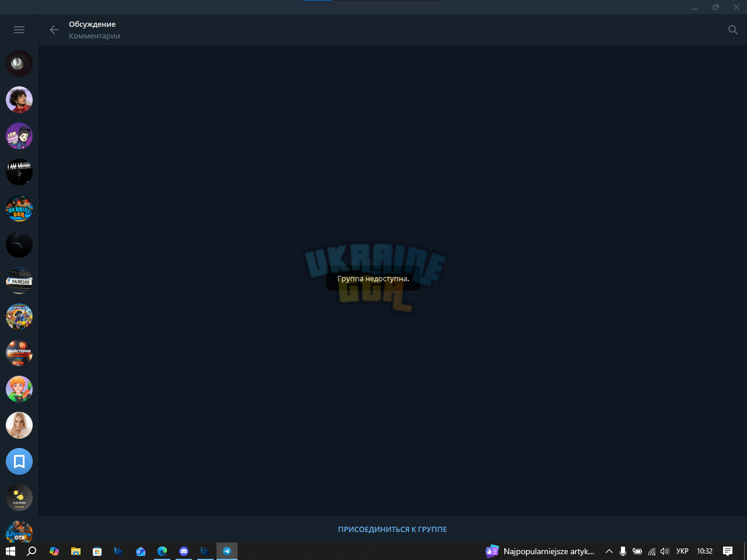Click ПРИСОЕДИНИТЬСЯ К ГРУППЕ to join the group
The height and width of the screenshot is (560, 747).
[x=392, y=529]
